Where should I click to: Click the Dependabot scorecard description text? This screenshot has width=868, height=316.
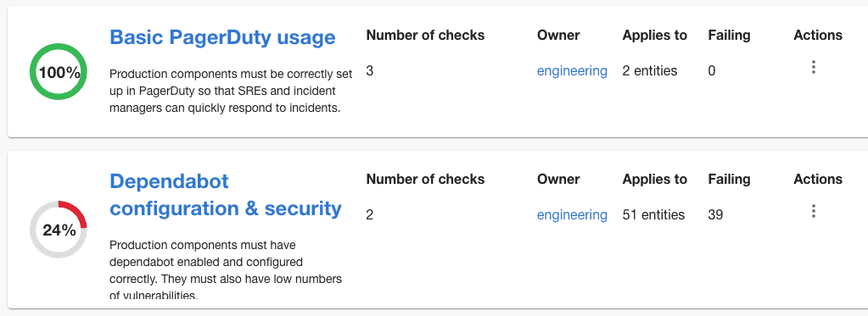tap(226, 270)
